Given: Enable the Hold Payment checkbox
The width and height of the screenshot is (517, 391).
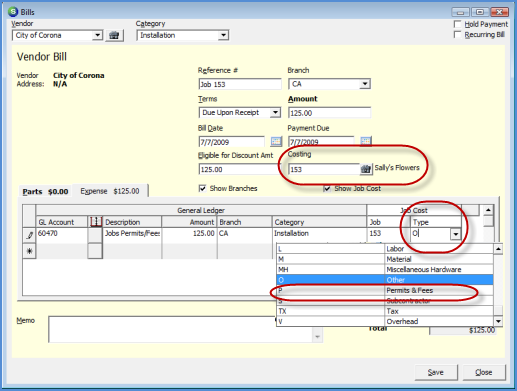Looking at the screenshot, I should (458, 24).
